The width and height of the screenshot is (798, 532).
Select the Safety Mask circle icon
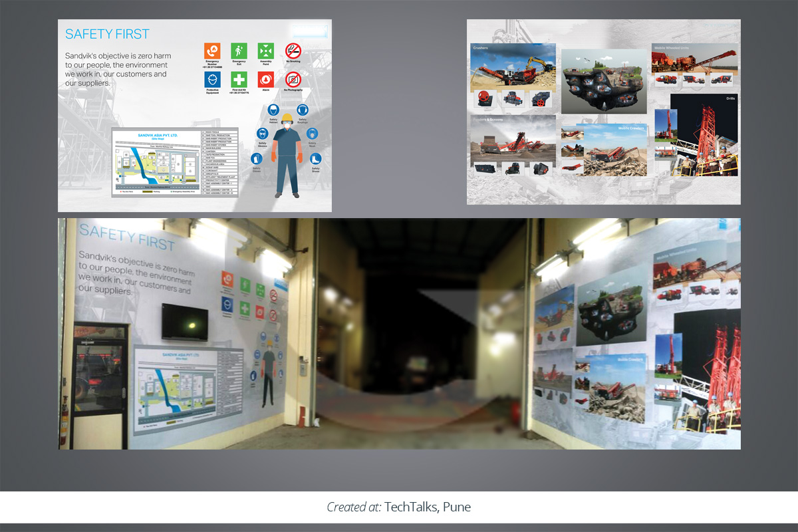[x=313, y=134]
